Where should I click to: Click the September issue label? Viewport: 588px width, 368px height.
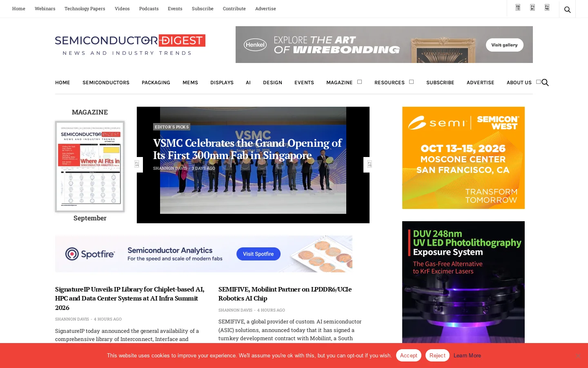[x=90, y=218]
